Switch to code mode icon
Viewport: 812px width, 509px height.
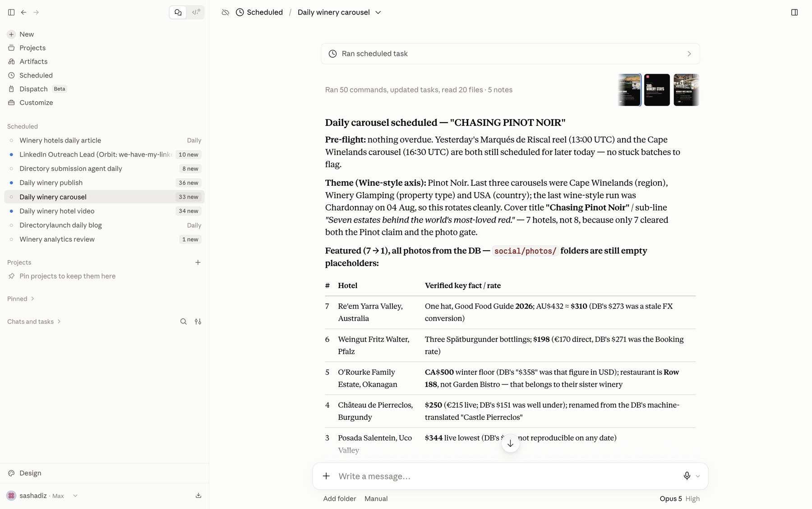196,12
